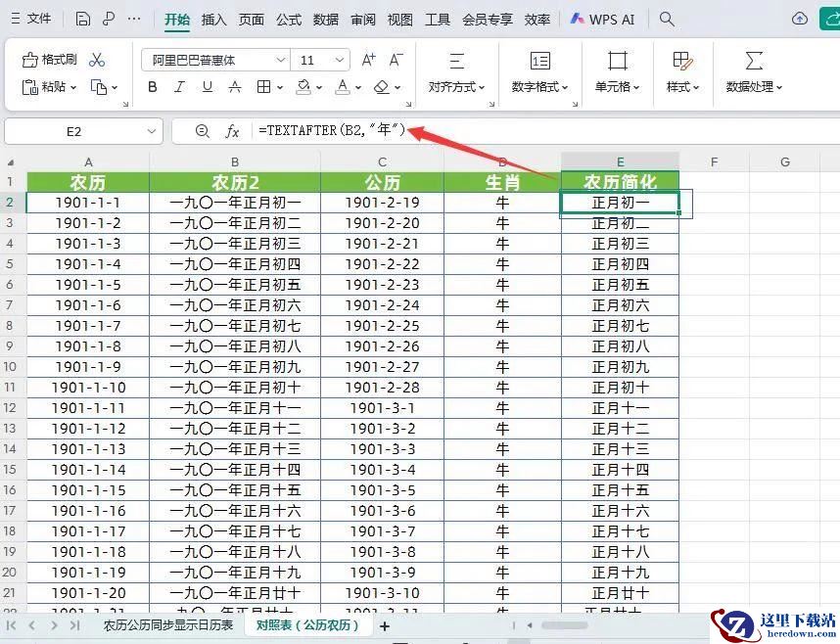840x644 pixels.
Task: Expand the eraser clear options arrow
Action: coord(397,87)
